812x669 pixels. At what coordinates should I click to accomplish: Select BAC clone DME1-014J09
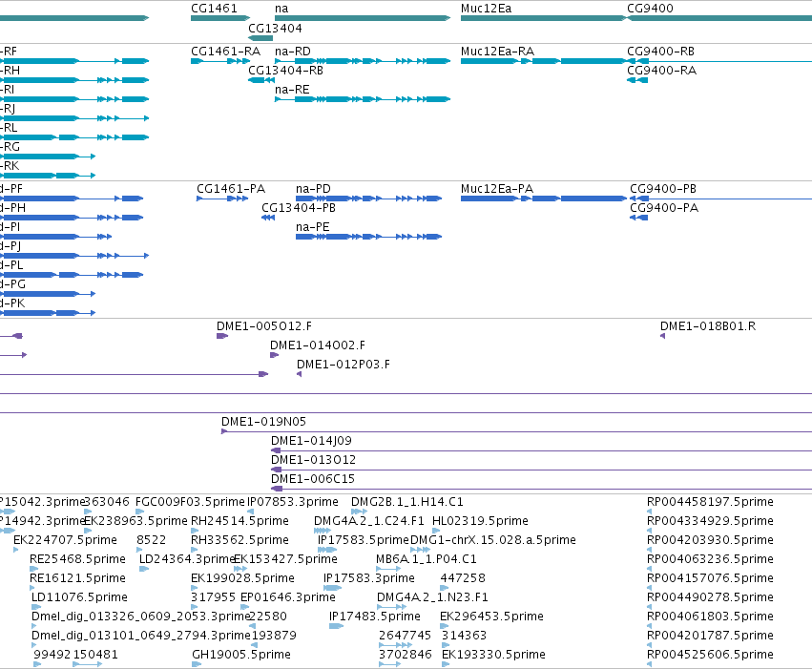311,441
